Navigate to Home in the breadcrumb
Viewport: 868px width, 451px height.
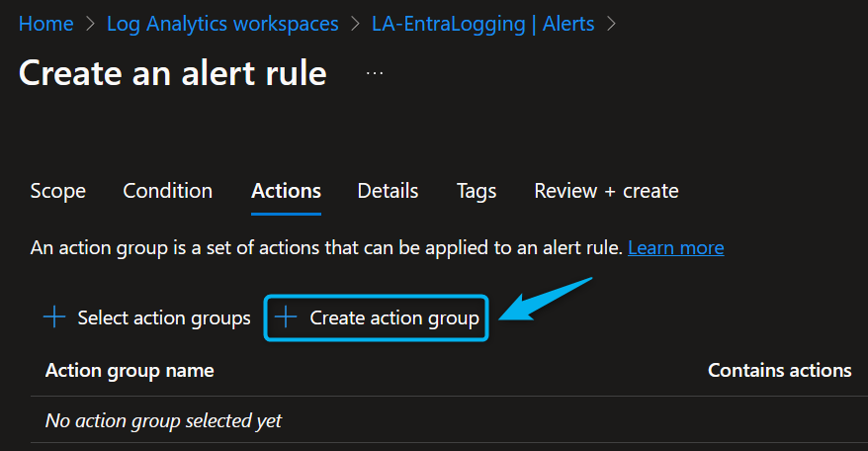pos(45,23)
